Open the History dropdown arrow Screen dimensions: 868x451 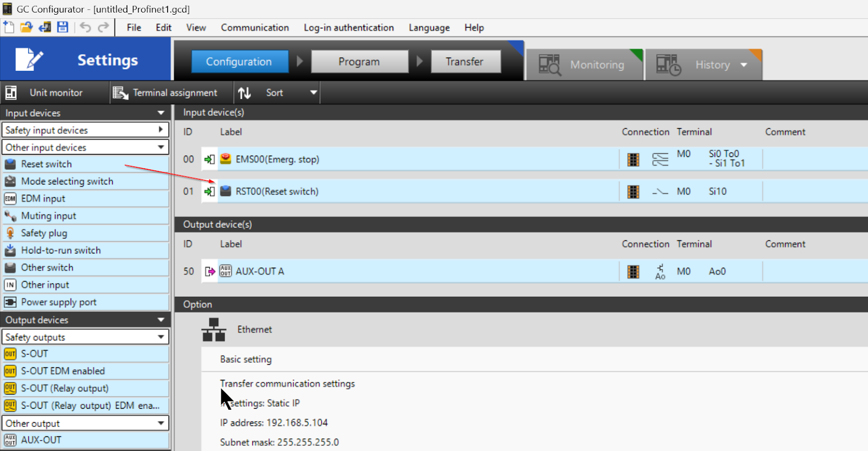(x=744, y=65)
